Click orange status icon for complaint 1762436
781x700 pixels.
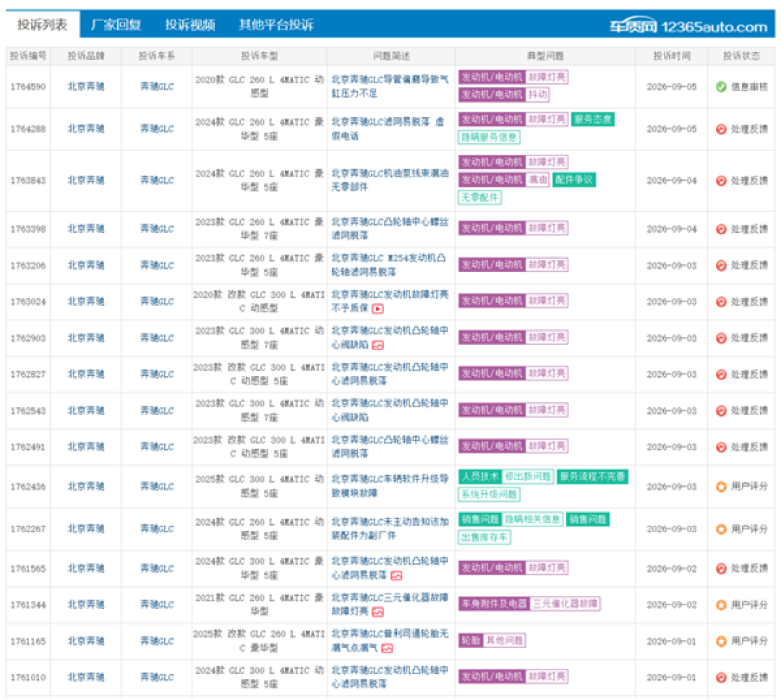721,486
